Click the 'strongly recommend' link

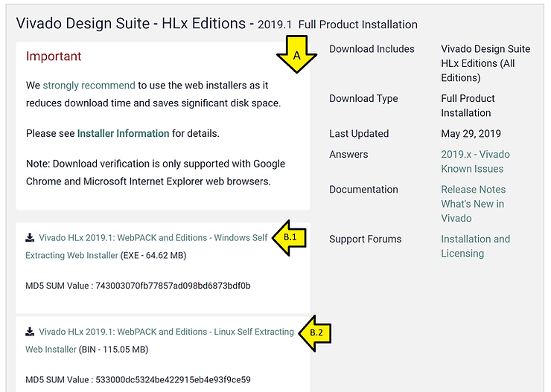coord(89,86)
